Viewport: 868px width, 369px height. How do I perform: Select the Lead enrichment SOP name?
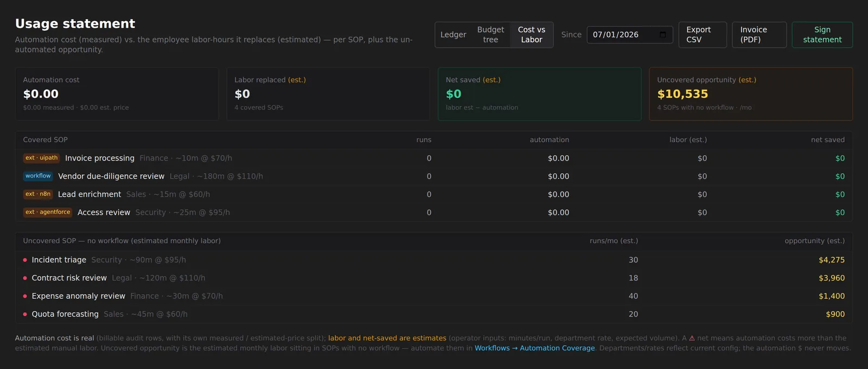(x=90, y=194)
